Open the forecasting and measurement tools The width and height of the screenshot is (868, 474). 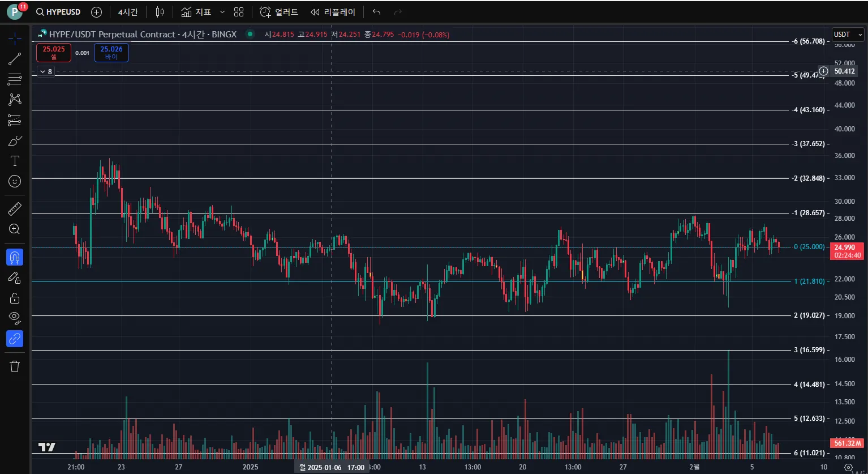pyautogui.click(x=15, y=120)
